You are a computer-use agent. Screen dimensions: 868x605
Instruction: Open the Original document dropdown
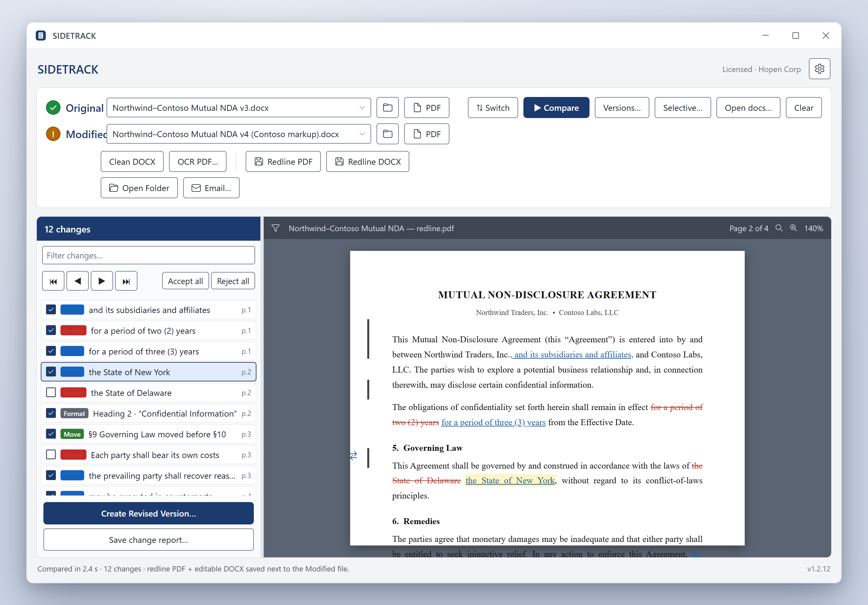(239, 108)
